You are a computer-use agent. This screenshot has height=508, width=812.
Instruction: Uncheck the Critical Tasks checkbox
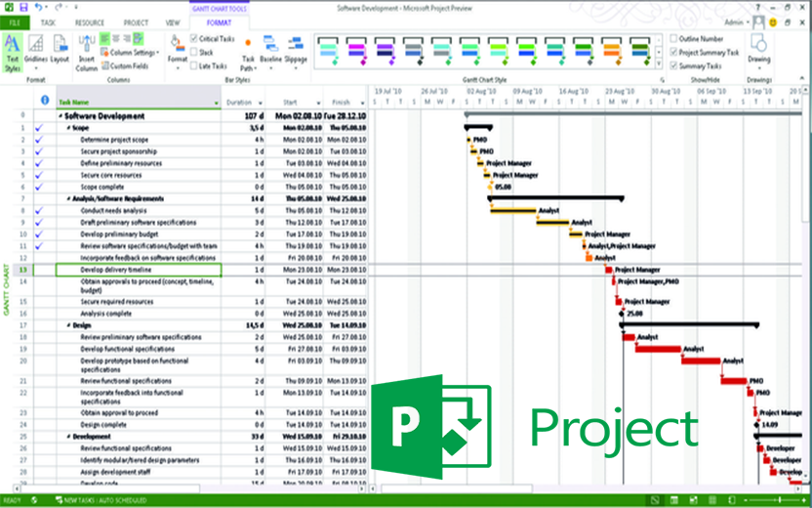click(x=193, y=39)
